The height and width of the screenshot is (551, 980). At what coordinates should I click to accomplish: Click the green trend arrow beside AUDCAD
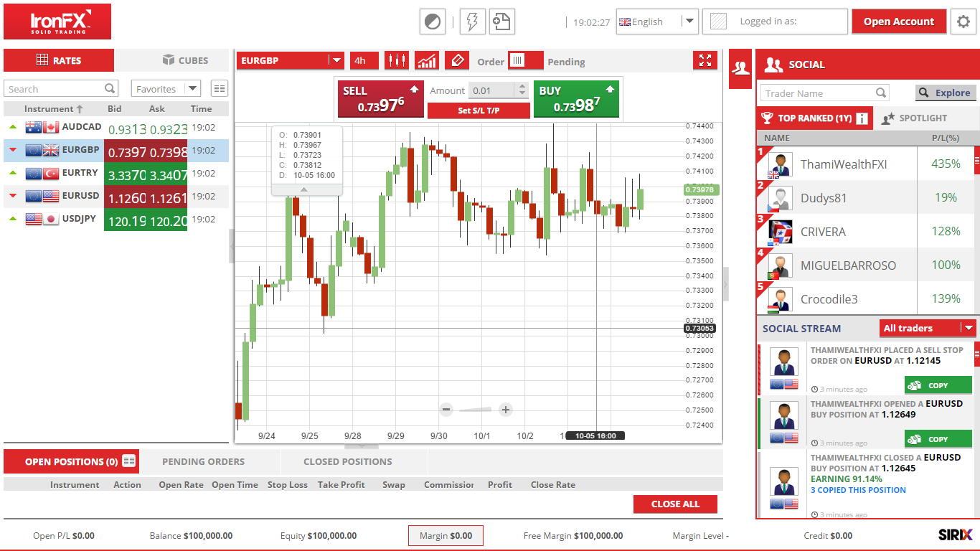(13, 127)
